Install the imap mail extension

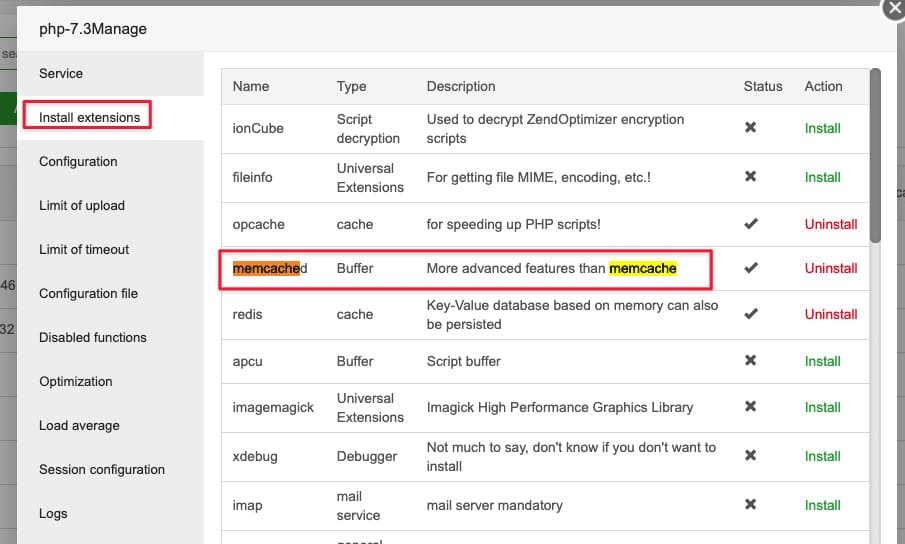coord(822,505)
